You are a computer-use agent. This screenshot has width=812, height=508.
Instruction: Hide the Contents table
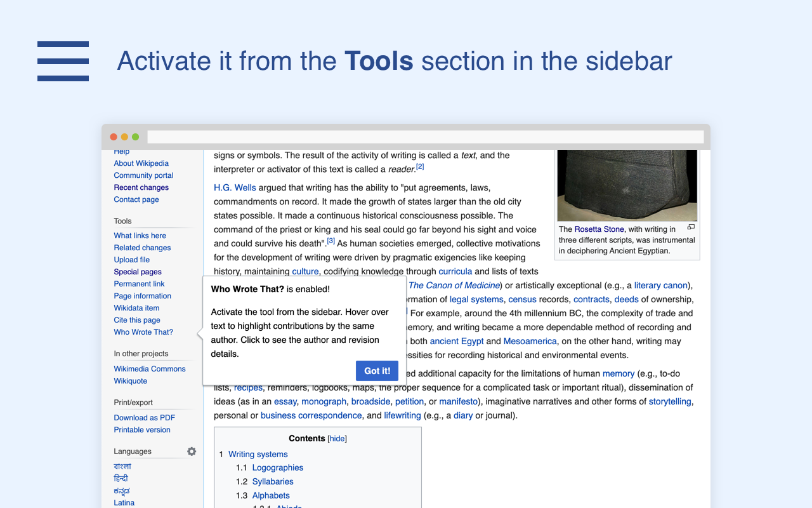pyautogui.click(x=337, y=439)
